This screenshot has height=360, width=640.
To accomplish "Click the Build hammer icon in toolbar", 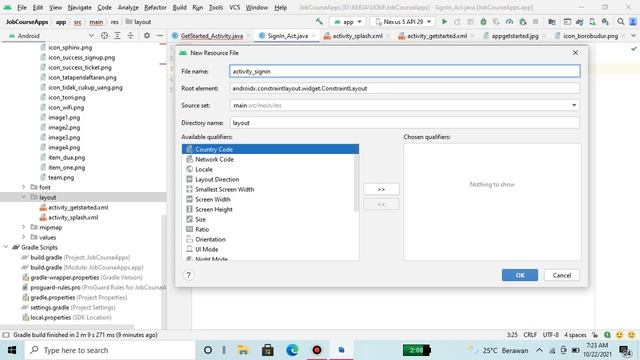I will [319, 22].
